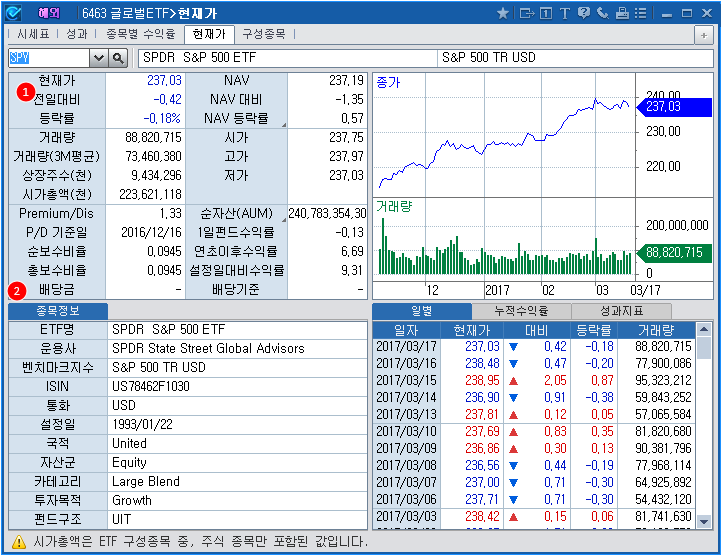Image resolution: width=722 pixels, height=556 pixels.
Task: Click volume 59,843,252 in daily table
Action: [663, 398]
